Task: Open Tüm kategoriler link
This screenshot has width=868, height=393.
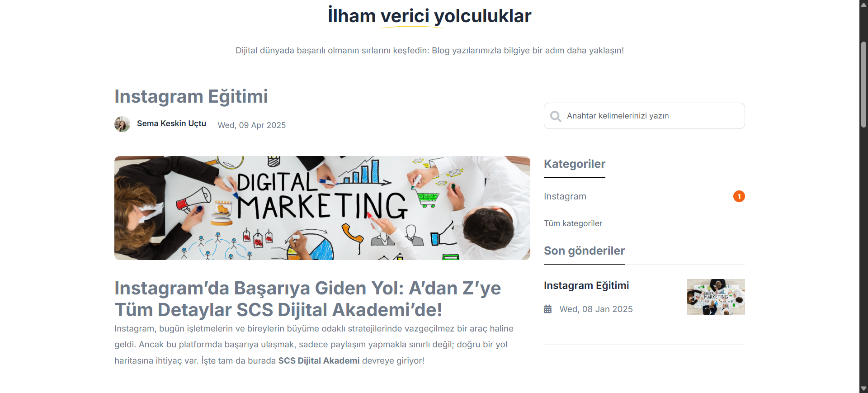Action: 573,223
